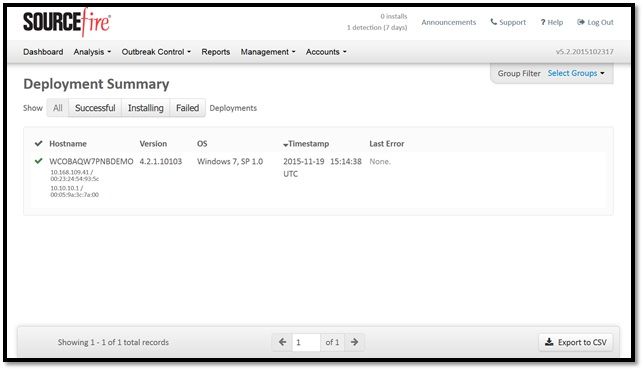Viewport: 644px width, 371px height.
Task: Go to previous page arrow
Action: click(282, 342)
